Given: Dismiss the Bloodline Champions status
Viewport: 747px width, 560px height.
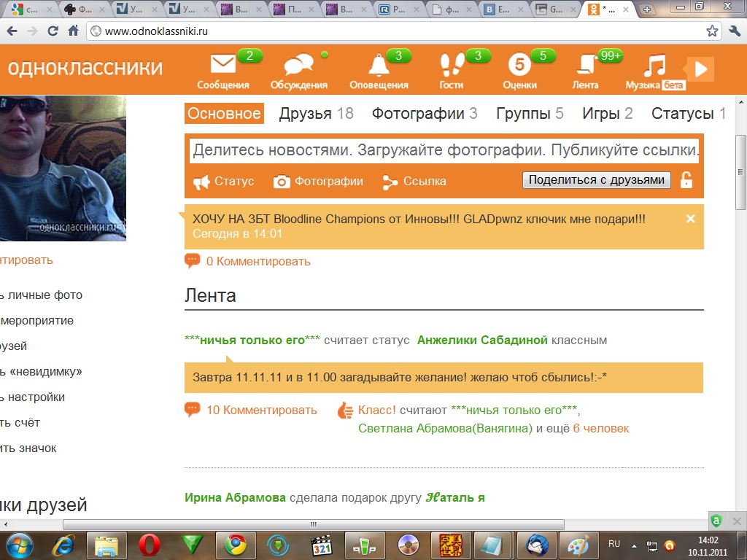Looking at the screenshot, I should click(691, 219).
